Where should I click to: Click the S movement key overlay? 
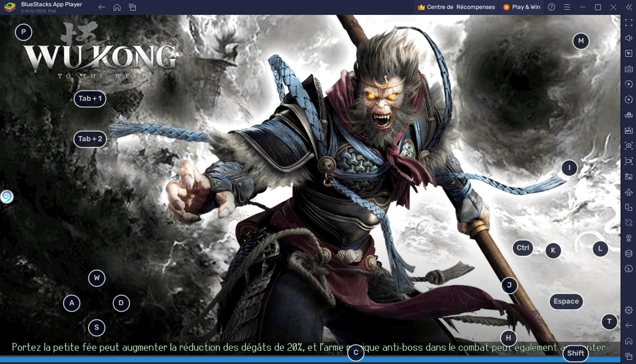97,328
